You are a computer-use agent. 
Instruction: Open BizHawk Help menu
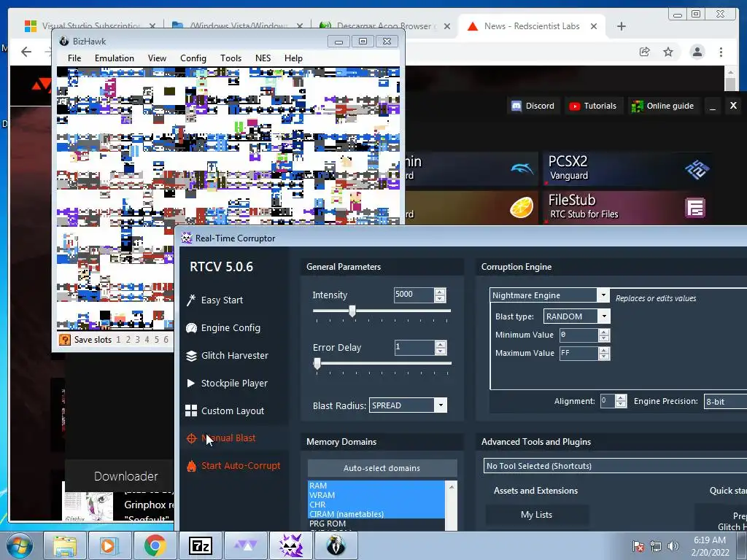(293, 58)
